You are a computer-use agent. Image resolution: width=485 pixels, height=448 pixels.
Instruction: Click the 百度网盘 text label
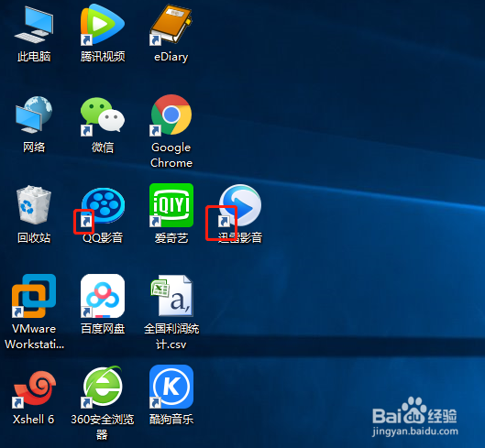click(103, 329)
